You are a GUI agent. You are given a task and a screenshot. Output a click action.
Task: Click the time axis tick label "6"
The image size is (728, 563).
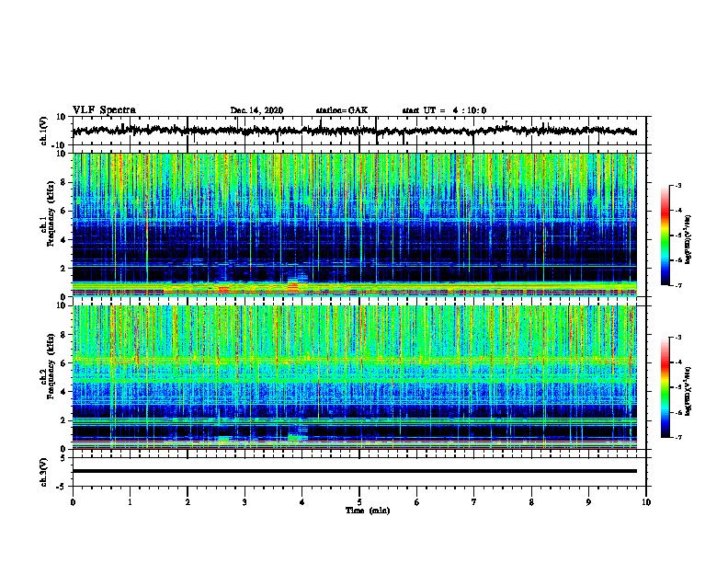click(417, 502)
